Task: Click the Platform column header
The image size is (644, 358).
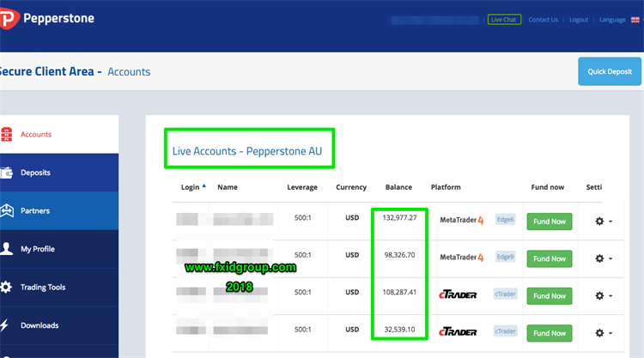Action: point(446,187)
